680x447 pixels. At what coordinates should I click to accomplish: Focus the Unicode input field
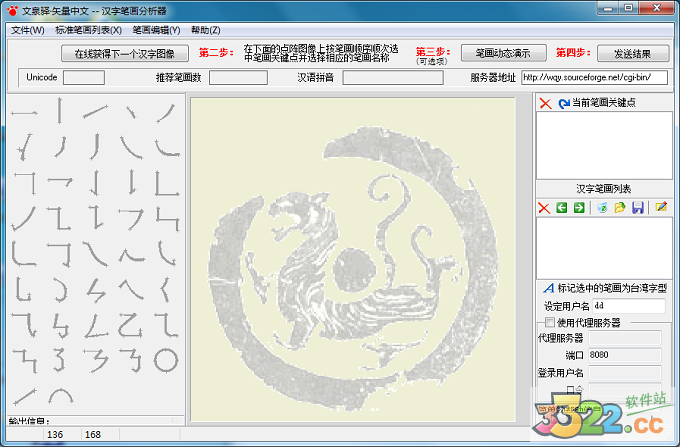pos(84,78)
